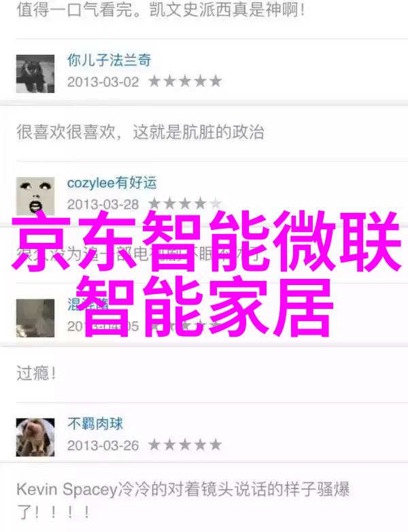This screenshot has height=532, width=408.
Task: Click first star in 不羁肉球 rating
Action: 154,445
